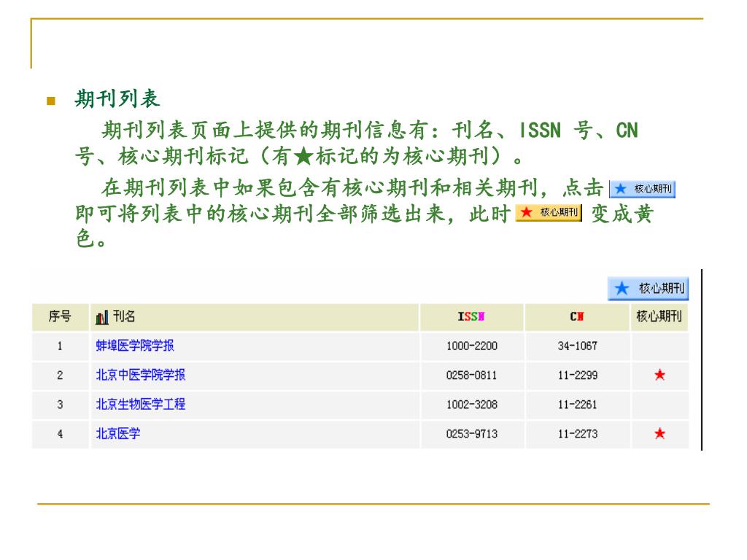Click the 核心期刊 column header in table

pos(659,316)
